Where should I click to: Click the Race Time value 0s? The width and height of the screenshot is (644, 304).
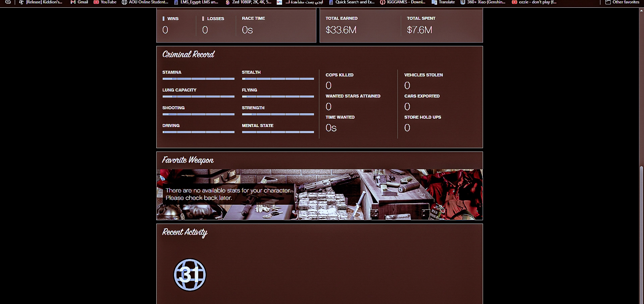(x=248, y=30)
